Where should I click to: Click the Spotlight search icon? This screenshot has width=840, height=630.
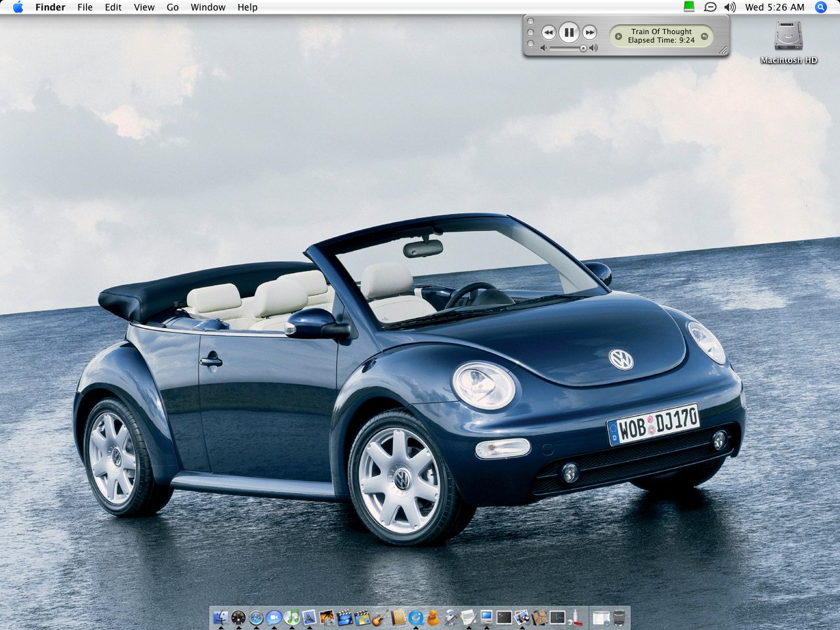[x=820, y=7]
